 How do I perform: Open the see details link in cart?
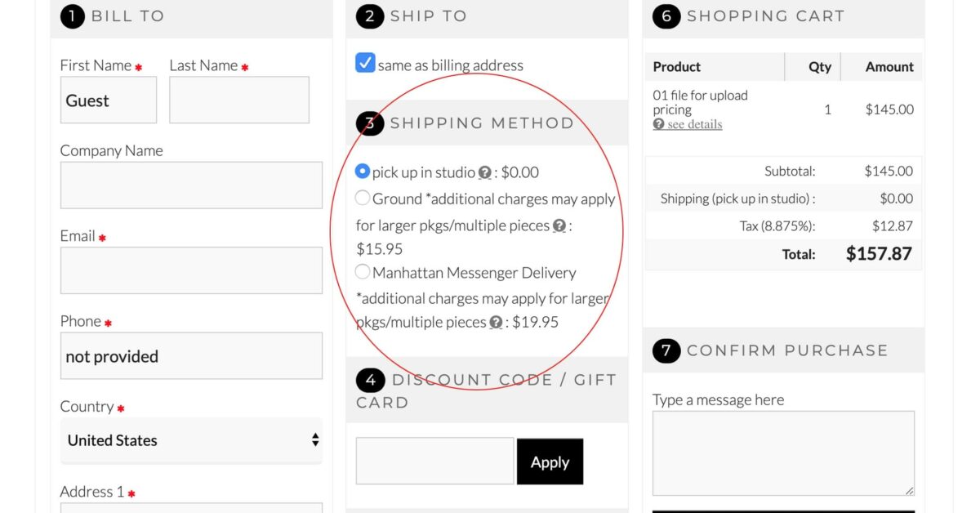point(694,125)
